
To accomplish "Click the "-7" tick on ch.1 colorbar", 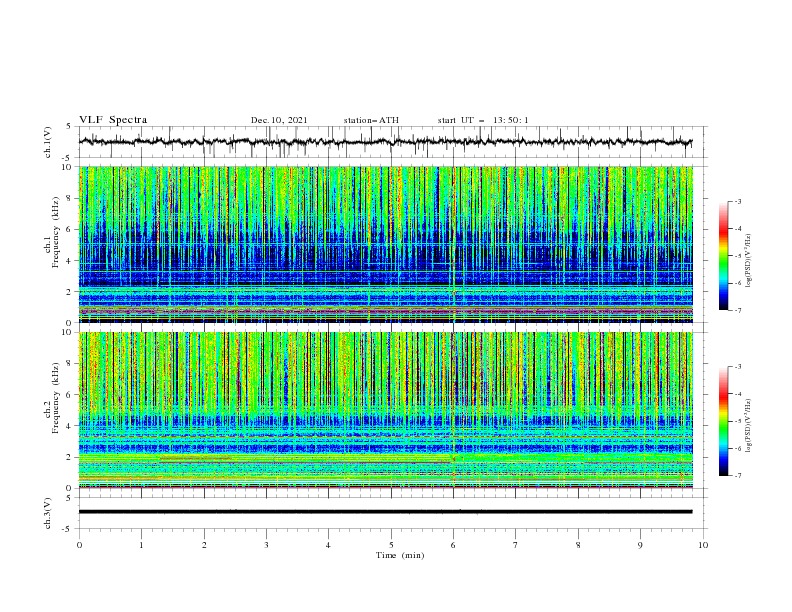I will pos(738,310).
